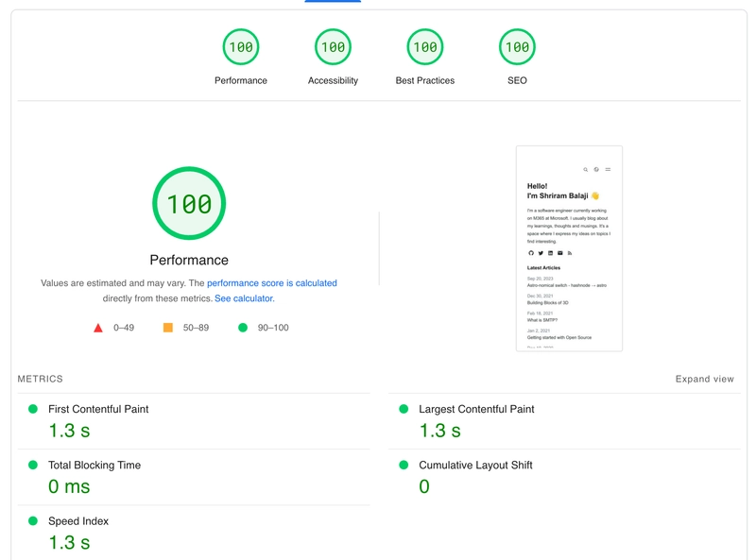This screenshot has width=756, height=560.
Task: Click the METRICS section heading
Action: (40, 379)
